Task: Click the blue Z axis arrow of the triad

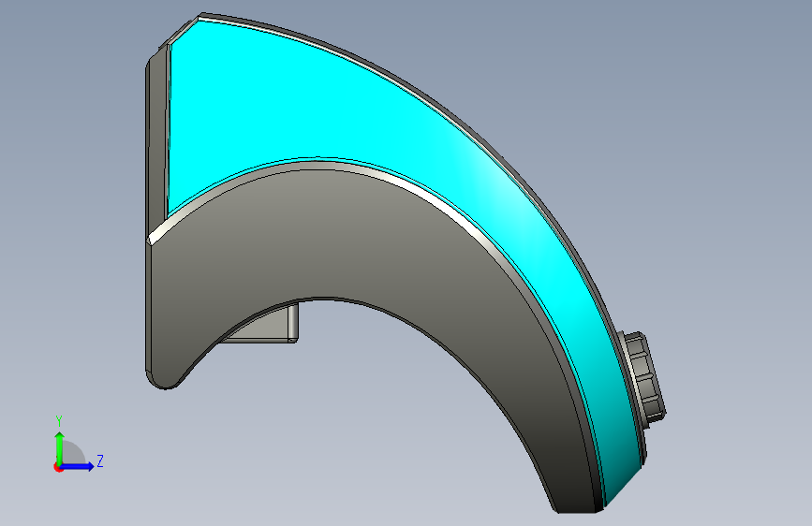Action: pos(78,466)
